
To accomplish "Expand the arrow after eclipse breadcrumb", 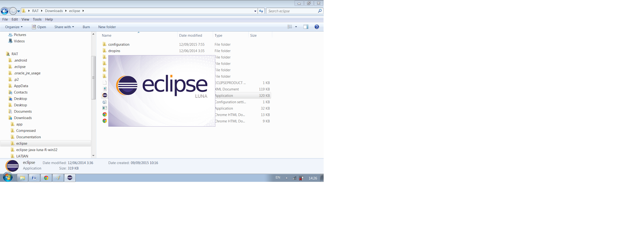I will point(83,11).
